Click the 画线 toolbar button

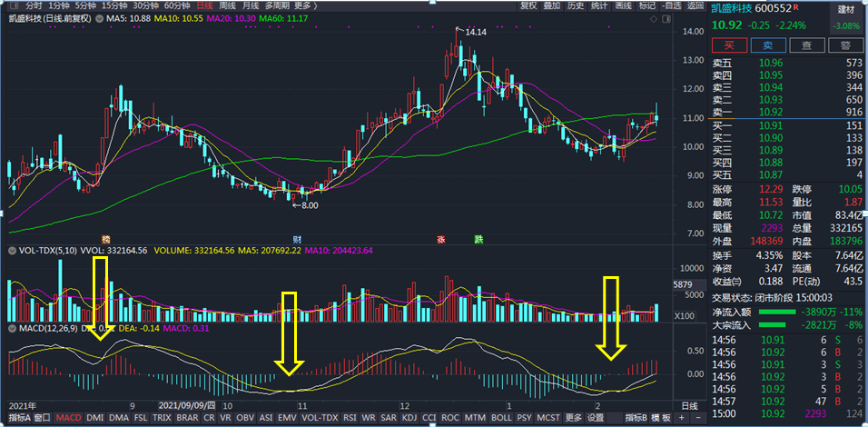(x=624, y=6)
